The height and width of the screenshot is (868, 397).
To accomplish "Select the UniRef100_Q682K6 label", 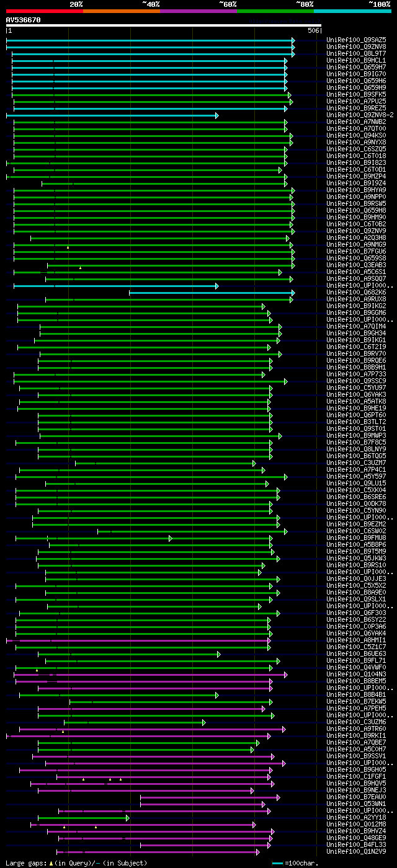I will click(x=357, y=292).
